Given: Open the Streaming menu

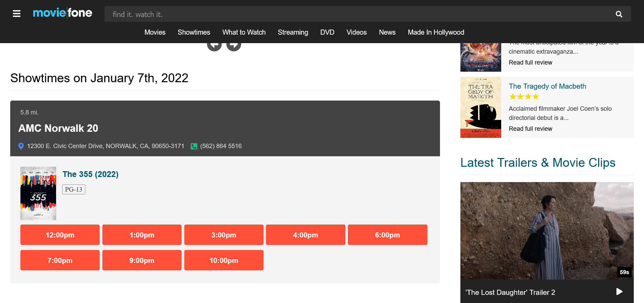Looking at the screenshot, I should pyautogui.click(x=293, y=32).
